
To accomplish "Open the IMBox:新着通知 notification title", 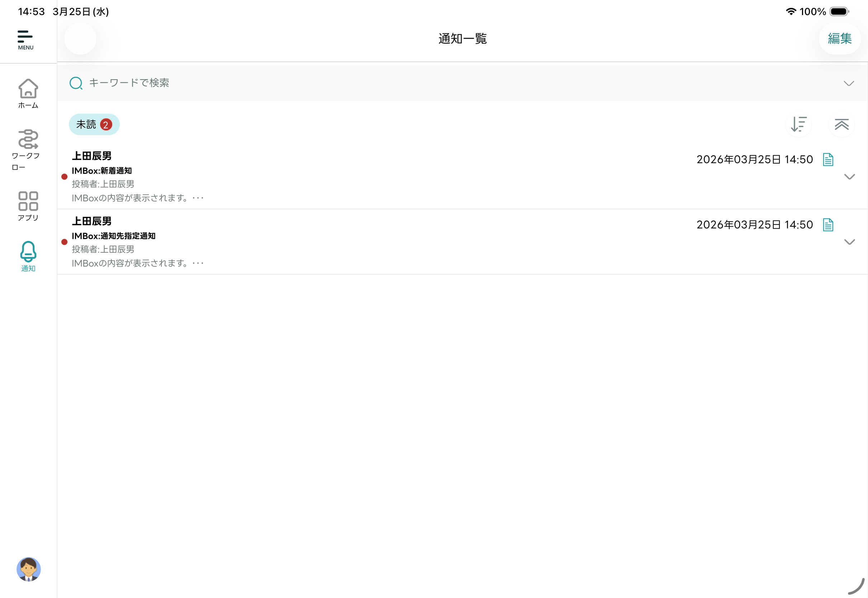I will pos(102,171).
